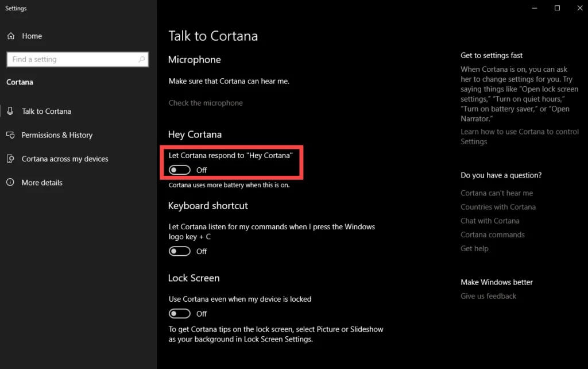Click the Lock Screen heading
The width and height of the screenshot is (588, 369).
[x=194, y=278]
